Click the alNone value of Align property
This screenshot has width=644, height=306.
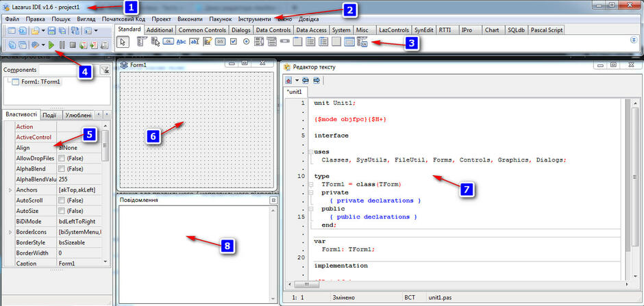tap(78, 148)
